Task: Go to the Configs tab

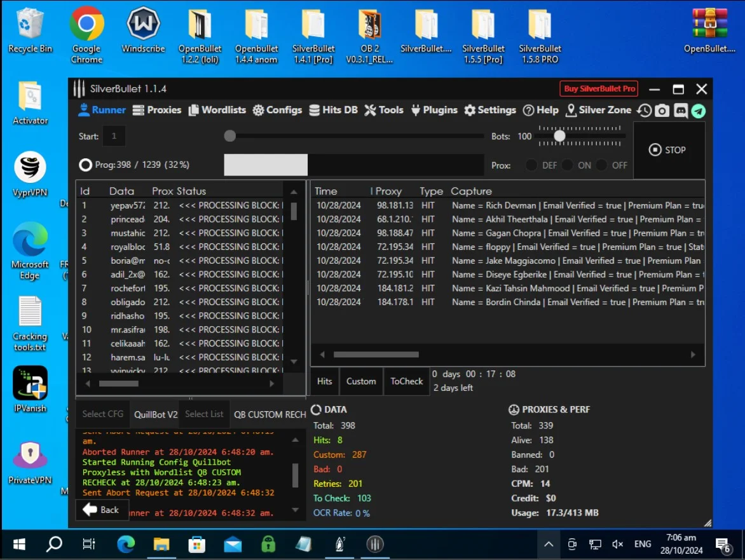Action: 278,110
